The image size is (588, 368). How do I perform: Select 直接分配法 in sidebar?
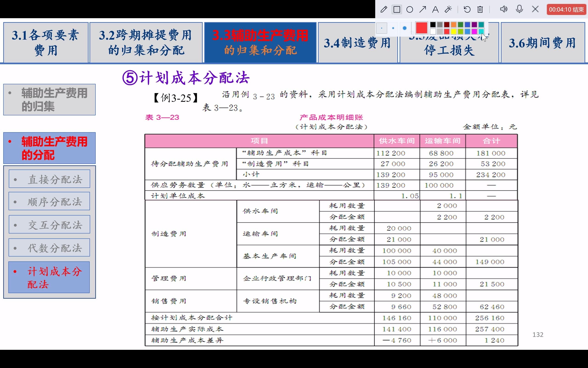tap(49, 179)
